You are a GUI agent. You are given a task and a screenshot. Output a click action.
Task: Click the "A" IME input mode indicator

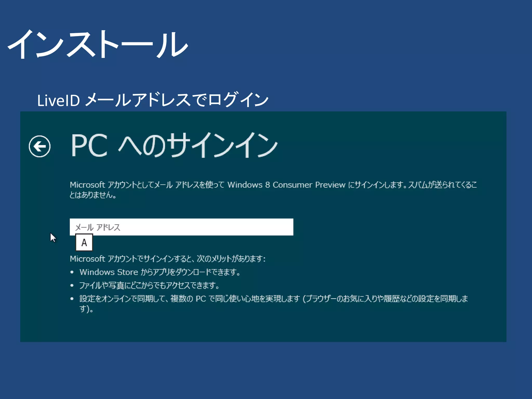pos(84,243)
